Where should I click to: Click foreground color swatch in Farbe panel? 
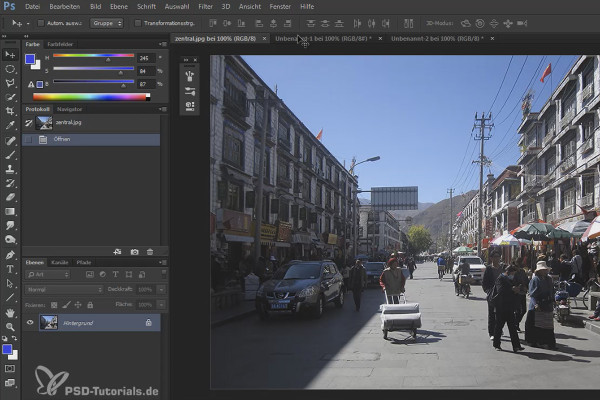pyautogui.click(x=30, y=59)
